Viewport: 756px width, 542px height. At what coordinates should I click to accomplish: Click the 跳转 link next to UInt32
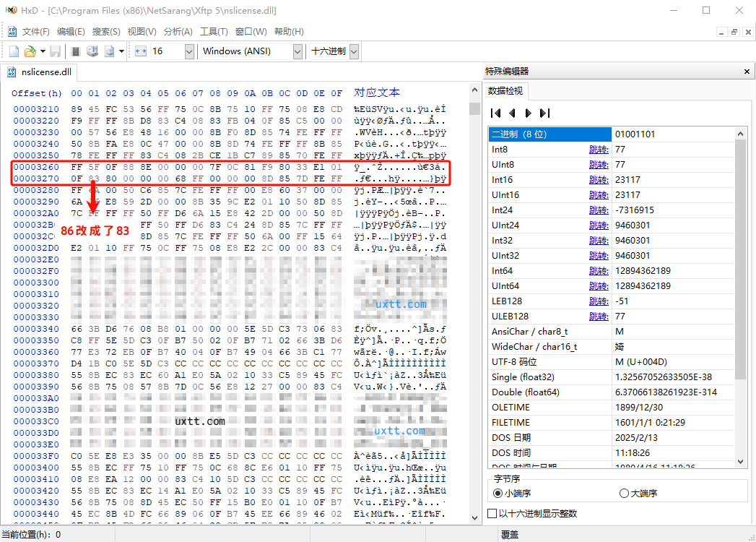[599, 256]
